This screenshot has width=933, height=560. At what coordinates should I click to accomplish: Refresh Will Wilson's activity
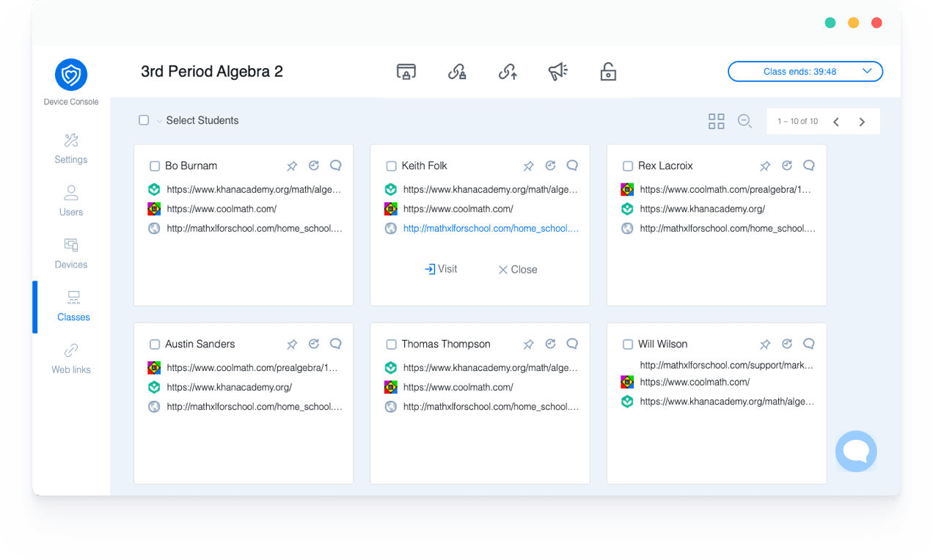[787, 344]
